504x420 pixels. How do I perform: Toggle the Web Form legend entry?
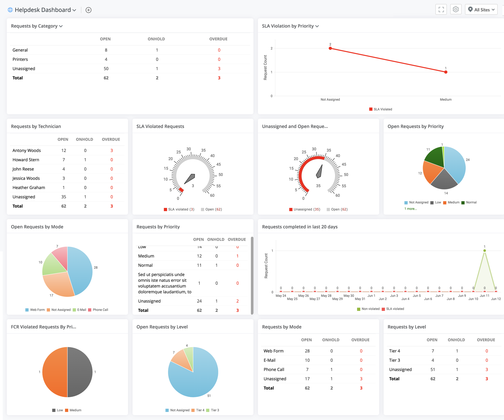[x=35, y=310]
